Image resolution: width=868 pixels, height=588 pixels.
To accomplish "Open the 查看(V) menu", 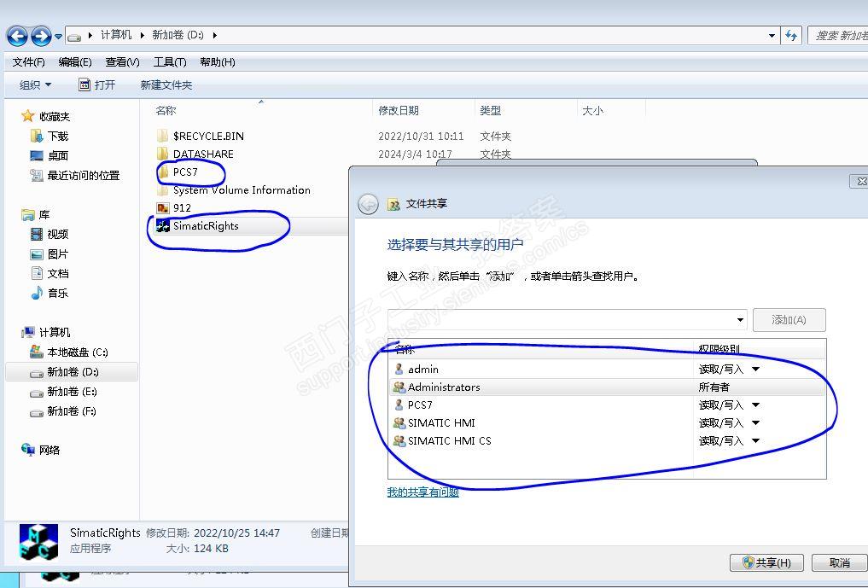I will pos(122,62).
